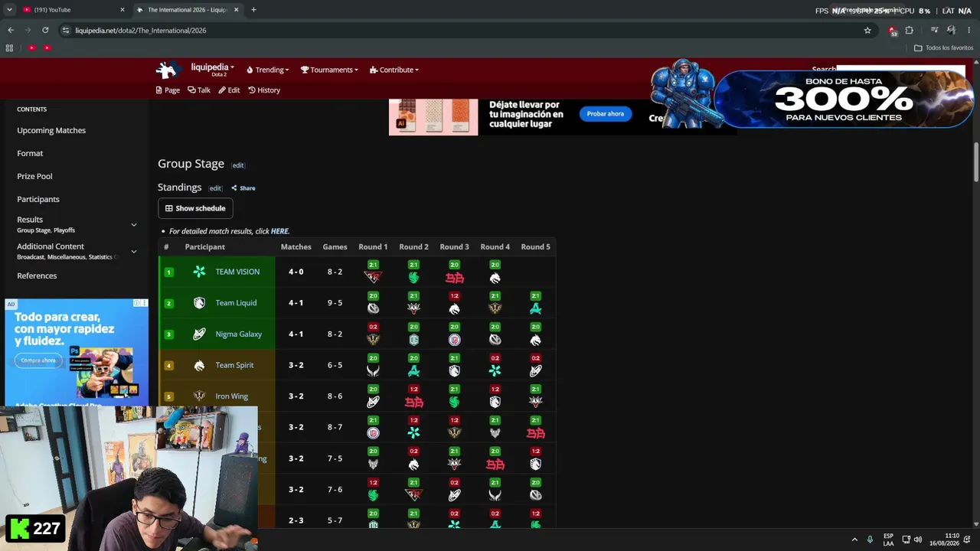Click the Team Spirit dragon logo
This screenshot has height=551, width=980.
point(199,366)
